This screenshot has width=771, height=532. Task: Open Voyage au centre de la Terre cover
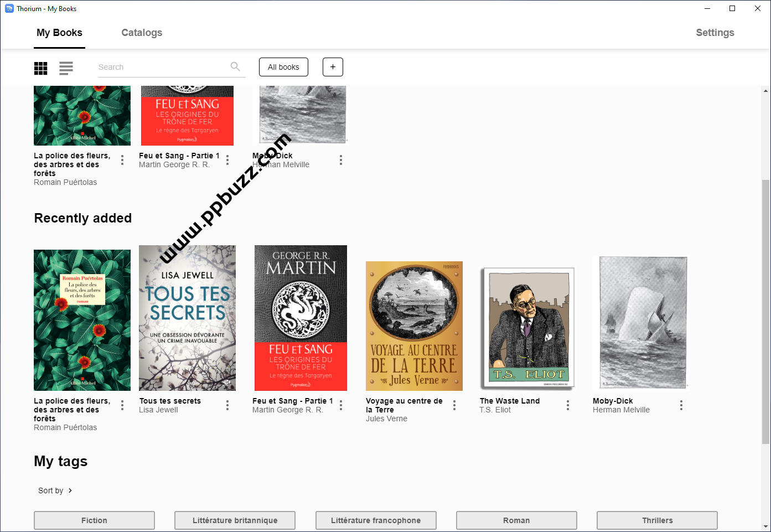414,326
